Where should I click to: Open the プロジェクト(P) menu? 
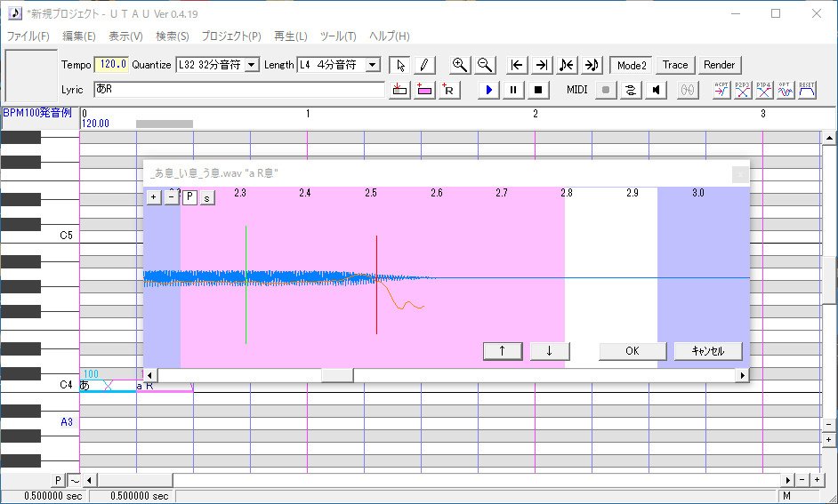[231, 36]
